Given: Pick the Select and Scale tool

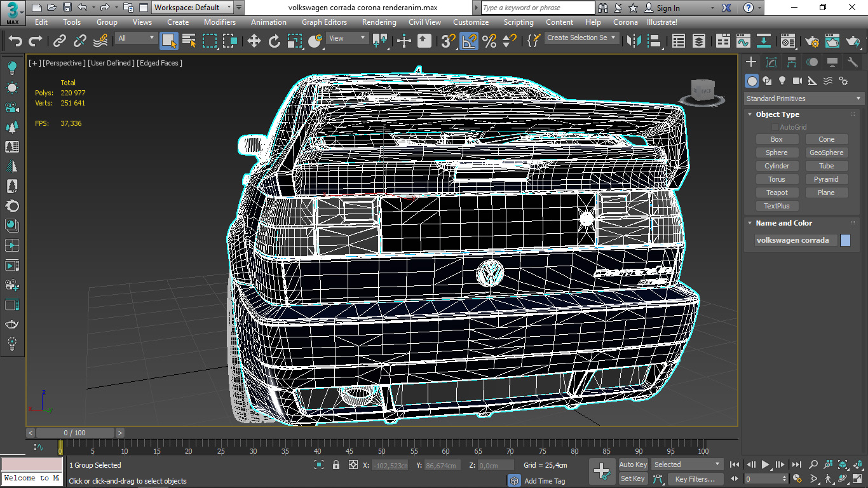Looking at the screenshot, I should tap(295, 41).
